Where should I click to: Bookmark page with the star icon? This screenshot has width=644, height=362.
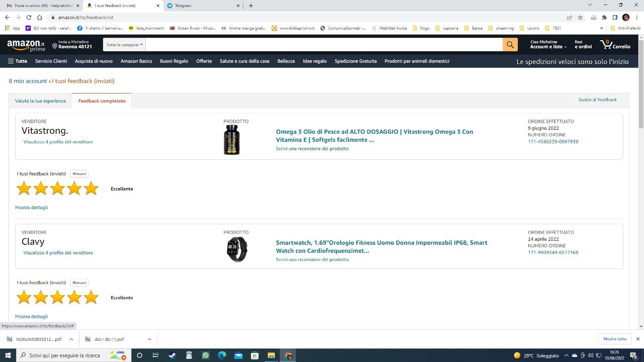click(580, 17)
